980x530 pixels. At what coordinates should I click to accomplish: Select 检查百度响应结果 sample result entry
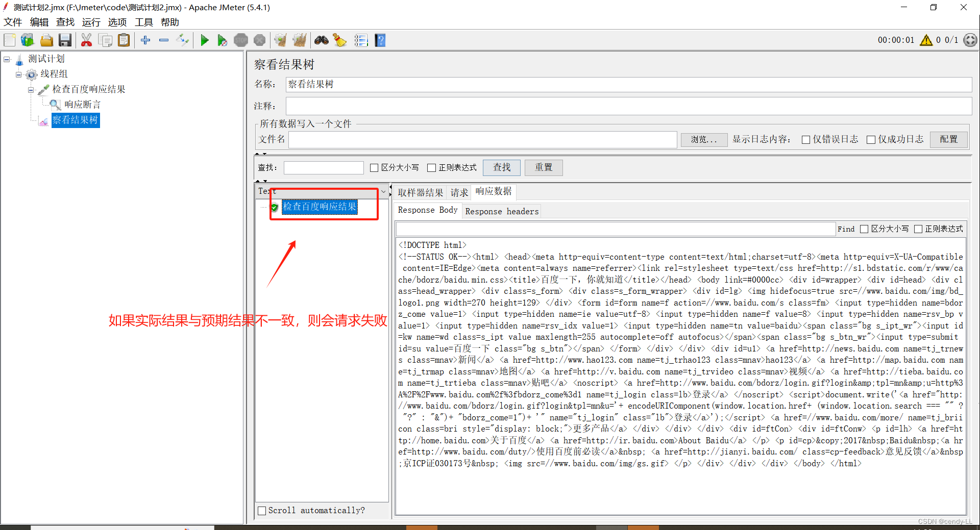[x=320, y=207]
